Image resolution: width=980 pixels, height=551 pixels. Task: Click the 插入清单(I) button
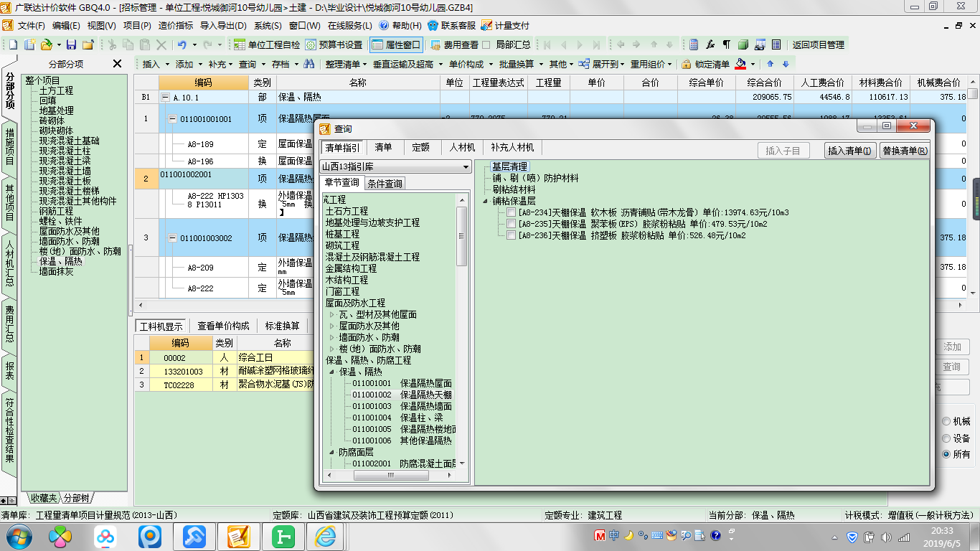click(x=849, y=151)
